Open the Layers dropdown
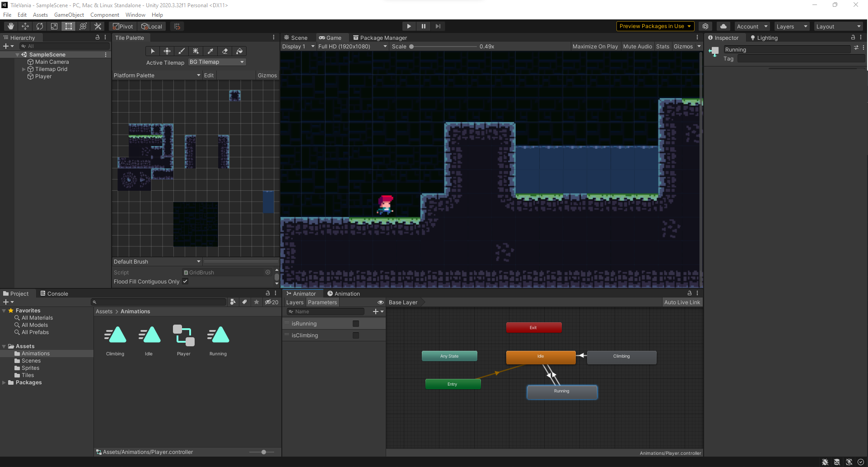 click(791, 26)
